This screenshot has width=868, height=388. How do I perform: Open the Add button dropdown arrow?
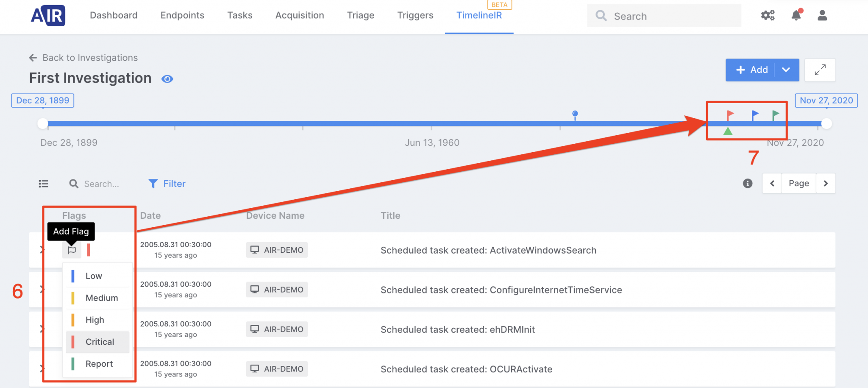pos(786,70)
